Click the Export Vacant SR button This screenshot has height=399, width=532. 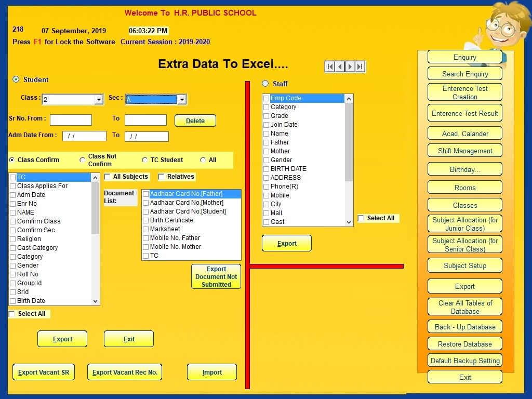[x=43, y=372]
